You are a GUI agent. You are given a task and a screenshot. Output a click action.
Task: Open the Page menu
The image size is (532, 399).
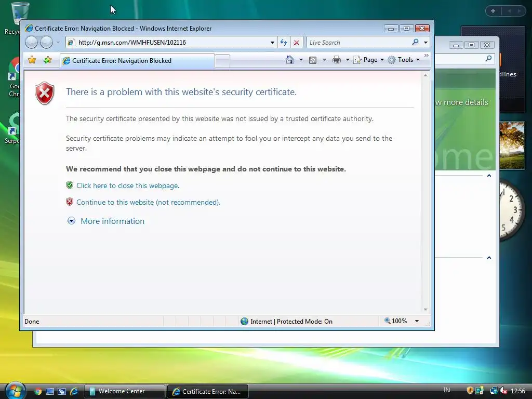tap(368, 60)
